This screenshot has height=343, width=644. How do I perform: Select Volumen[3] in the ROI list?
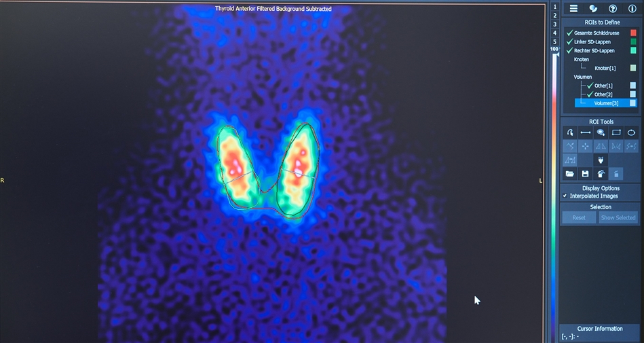tap(607, 103)
